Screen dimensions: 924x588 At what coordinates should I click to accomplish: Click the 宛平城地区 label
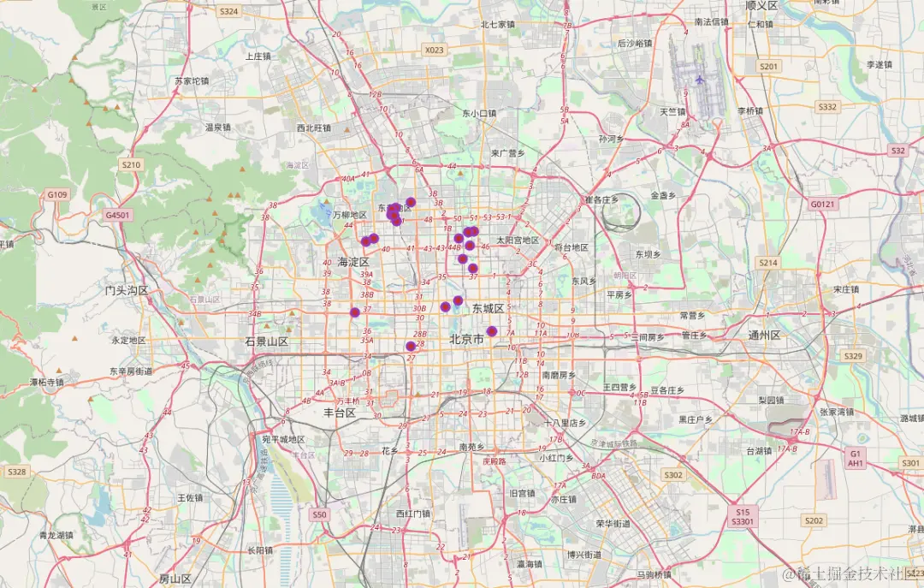pyautogui.click(x=283, y=439)
